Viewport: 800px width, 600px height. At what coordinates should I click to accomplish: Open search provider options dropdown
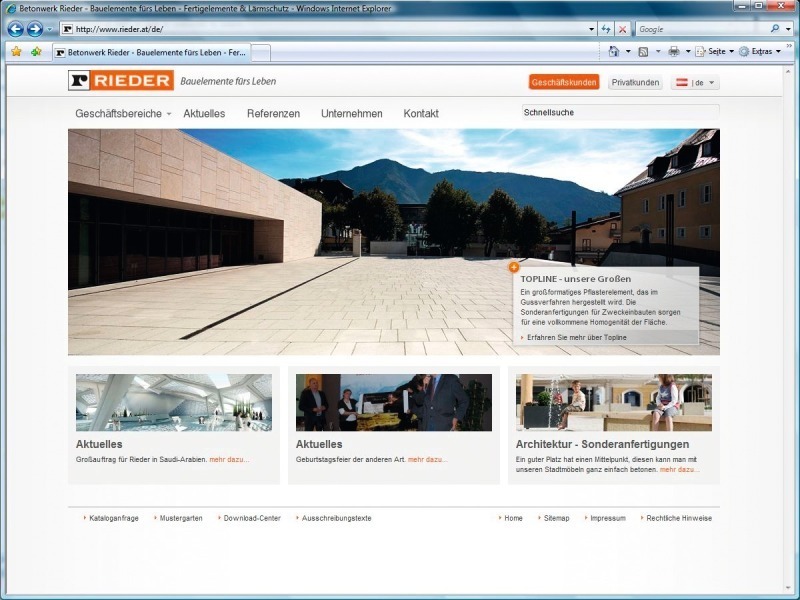[788, 30]
